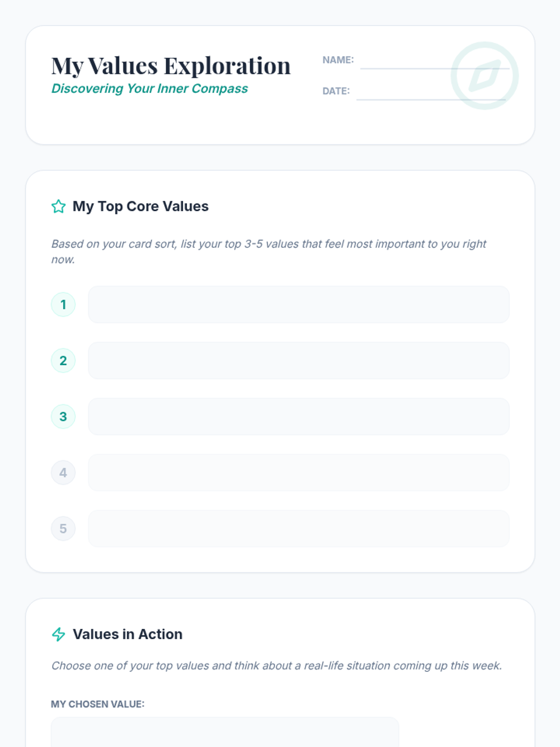Focus the fifth core value input box

[x=299, y=529]
